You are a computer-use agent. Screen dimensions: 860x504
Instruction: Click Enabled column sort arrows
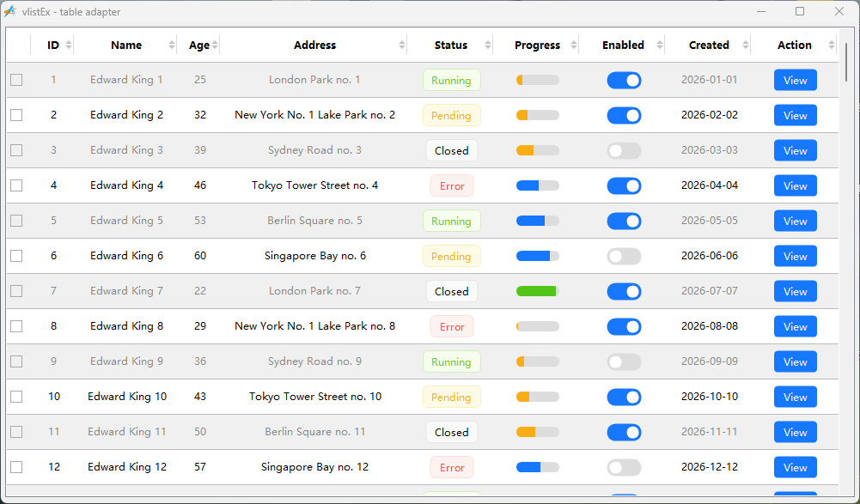[x=660, y=45]
